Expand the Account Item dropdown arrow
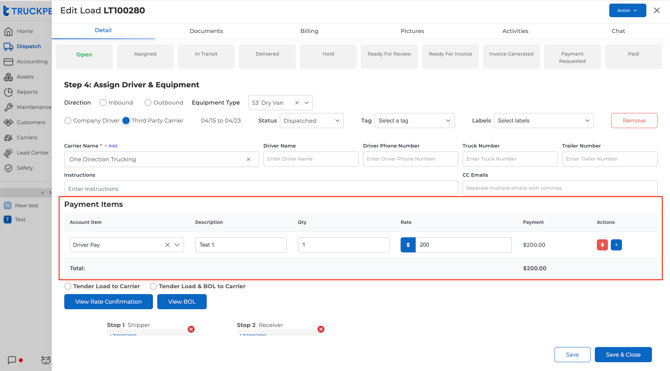Image resolution: width=670 pixels, height=371 pixels. point(177,245)
